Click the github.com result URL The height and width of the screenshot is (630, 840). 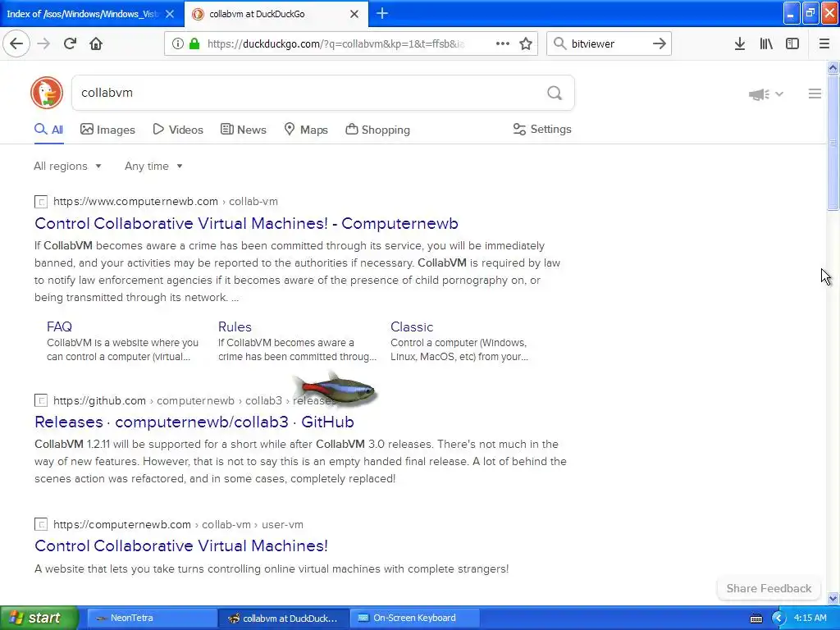(x=194, y=400)
